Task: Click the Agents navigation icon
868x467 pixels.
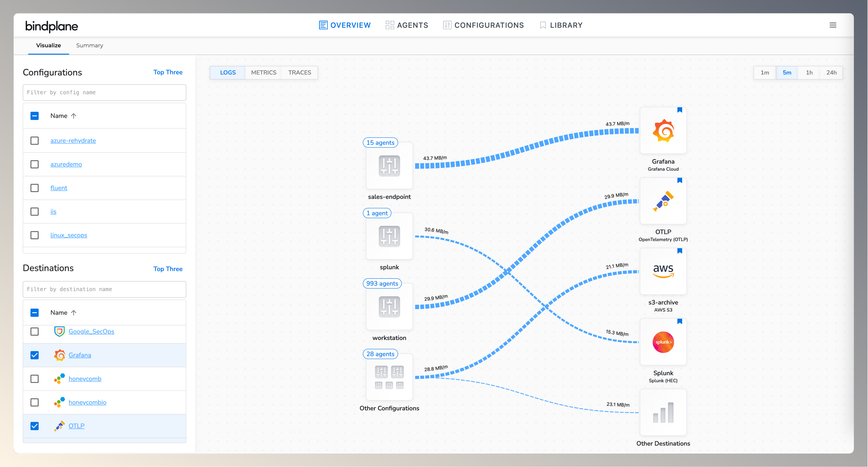Action: click(390, 25)
